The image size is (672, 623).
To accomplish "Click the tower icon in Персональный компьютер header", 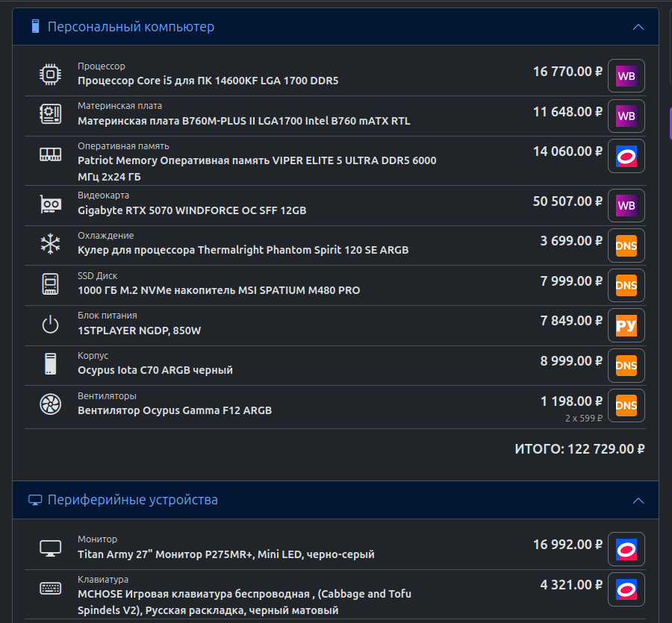I will click(36, 27).
